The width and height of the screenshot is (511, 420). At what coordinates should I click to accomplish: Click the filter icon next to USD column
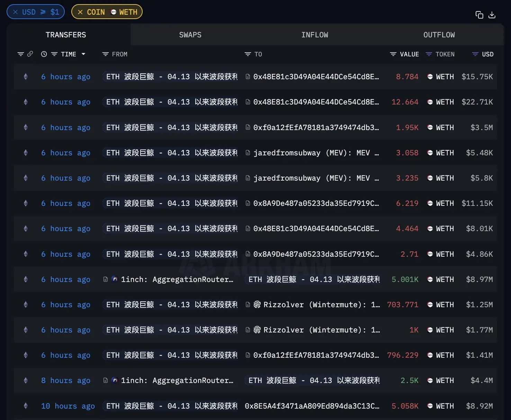pyautogui.click(x=475, y=54)
